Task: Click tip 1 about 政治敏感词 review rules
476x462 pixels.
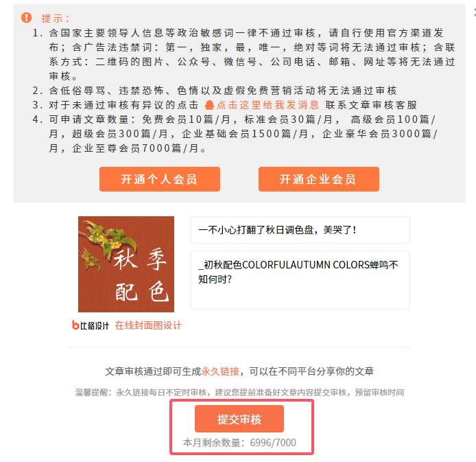Action: click(x=243, y=54)
